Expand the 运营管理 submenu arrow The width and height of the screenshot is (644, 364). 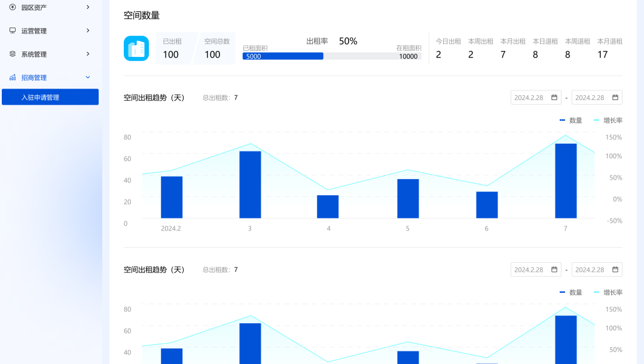(88, 31)
